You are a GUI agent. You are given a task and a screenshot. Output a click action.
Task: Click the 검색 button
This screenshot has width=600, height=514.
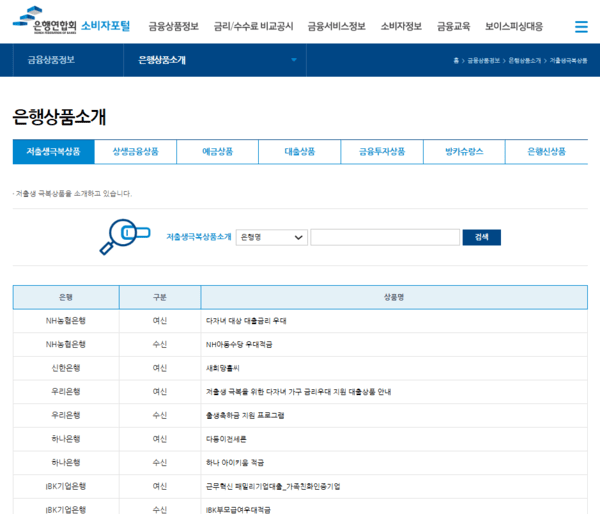click(481, 237)
